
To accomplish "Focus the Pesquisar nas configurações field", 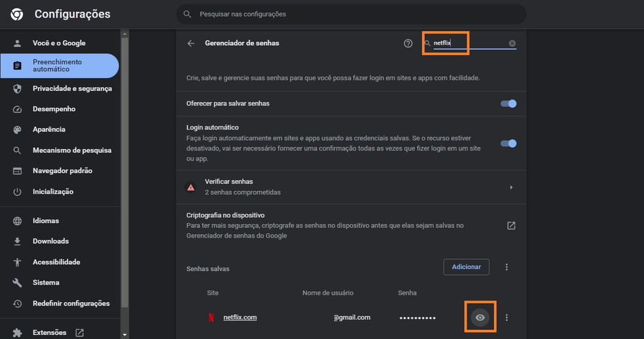I will 351,14.
